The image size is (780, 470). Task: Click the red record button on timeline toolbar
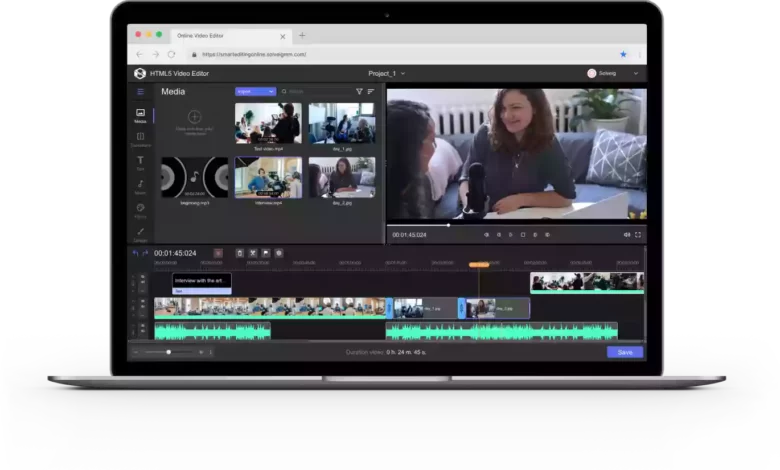tap(218, 253)
